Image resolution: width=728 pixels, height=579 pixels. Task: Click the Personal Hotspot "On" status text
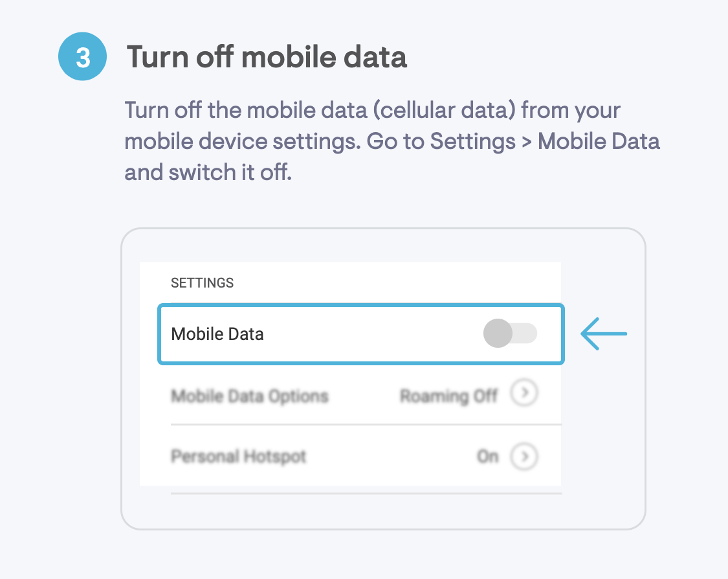click(x=487, y=457)
